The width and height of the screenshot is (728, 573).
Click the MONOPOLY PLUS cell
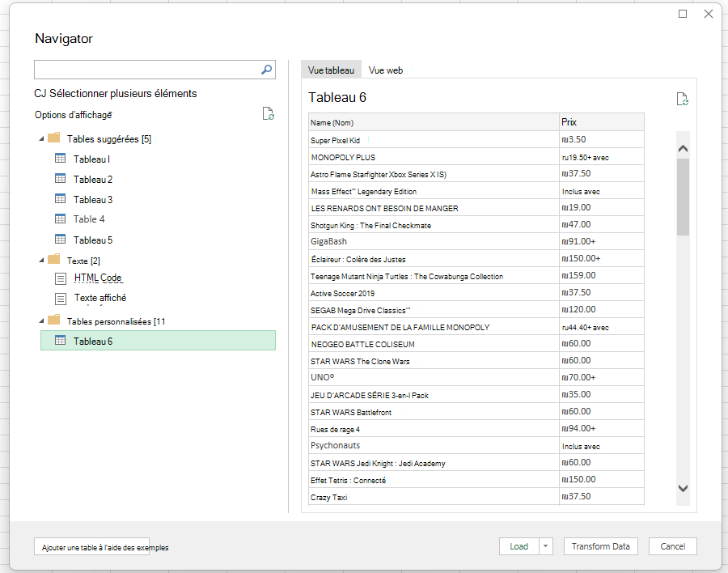434,157
